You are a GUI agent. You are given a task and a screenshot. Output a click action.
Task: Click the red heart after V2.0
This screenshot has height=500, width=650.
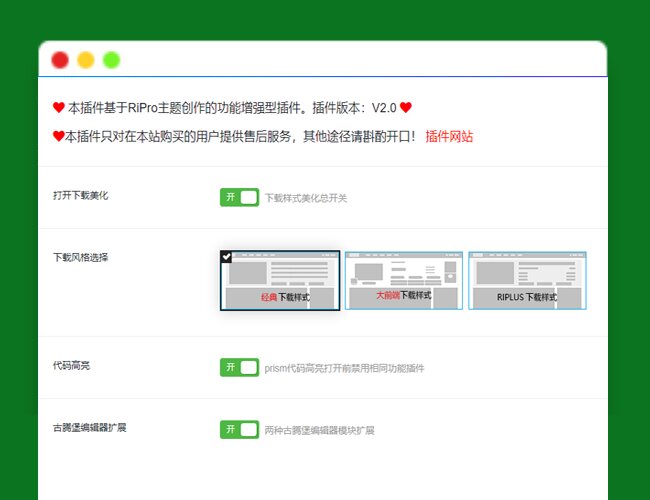(x=406, y=107)
